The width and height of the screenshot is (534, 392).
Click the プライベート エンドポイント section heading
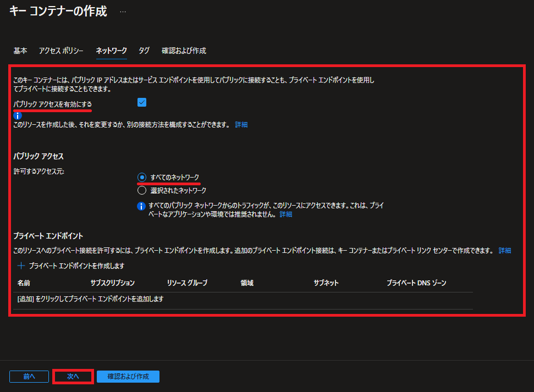point(48,236)
